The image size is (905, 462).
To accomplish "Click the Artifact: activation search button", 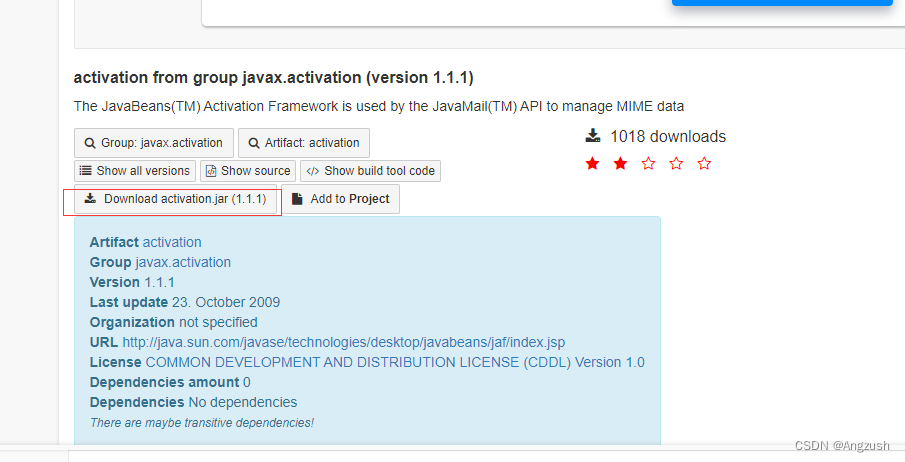I will click(304, 143).
